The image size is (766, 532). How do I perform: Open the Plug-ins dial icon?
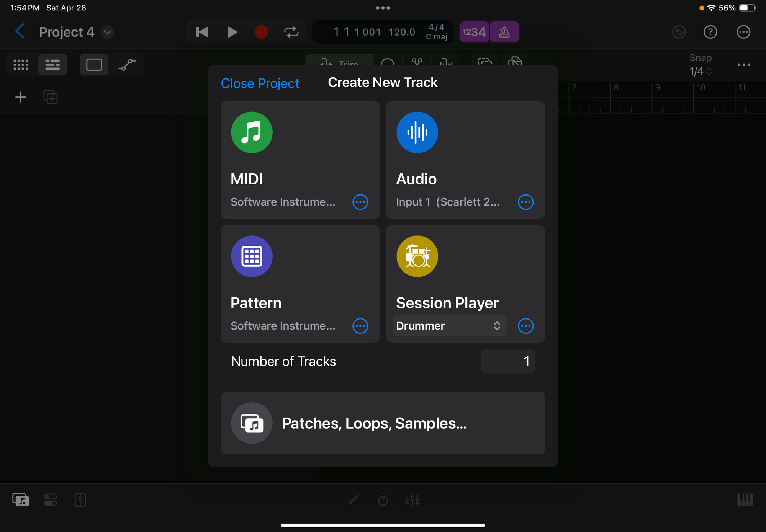pos(383,500)
